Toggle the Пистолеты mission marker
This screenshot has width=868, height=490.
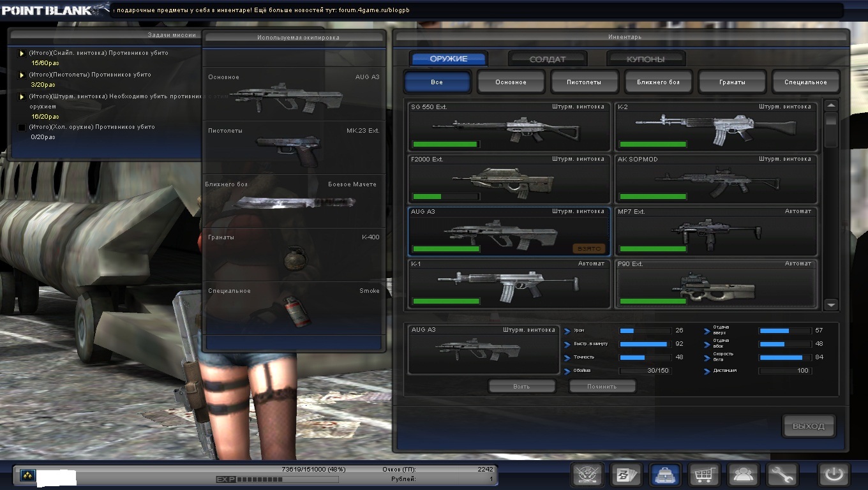click(22, 75)
